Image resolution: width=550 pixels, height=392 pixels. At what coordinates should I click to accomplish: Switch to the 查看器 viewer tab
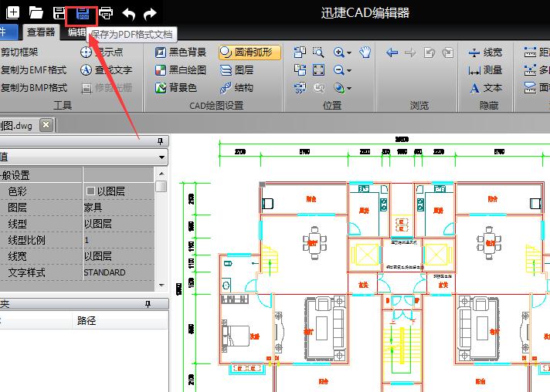[x=41, y=32]
